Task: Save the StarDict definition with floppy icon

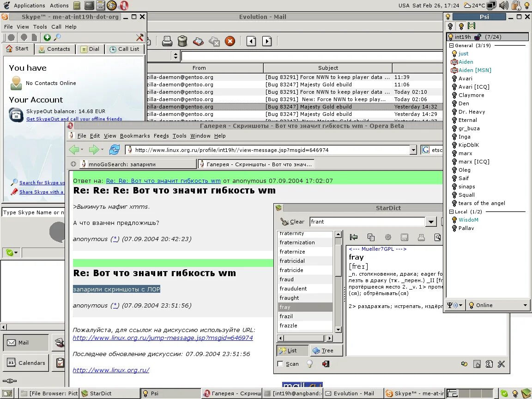Action: [x=405, y=237]
